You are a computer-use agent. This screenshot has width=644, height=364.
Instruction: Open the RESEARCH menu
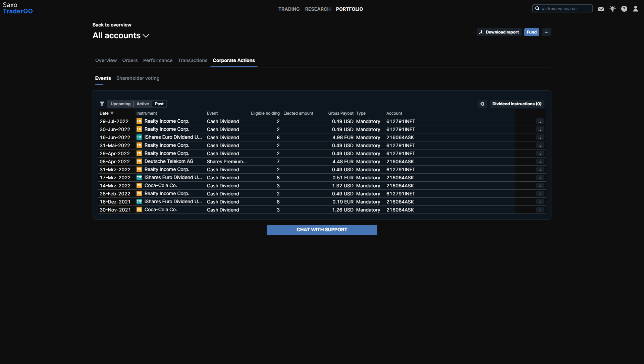click(x=318, y=9)
